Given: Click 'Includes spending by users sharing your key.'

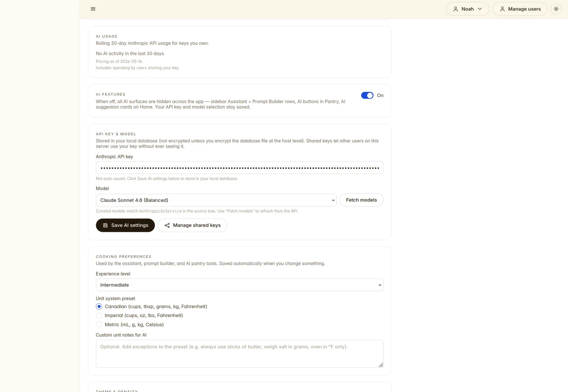Looking at the screenshot, I should (138, 68).
